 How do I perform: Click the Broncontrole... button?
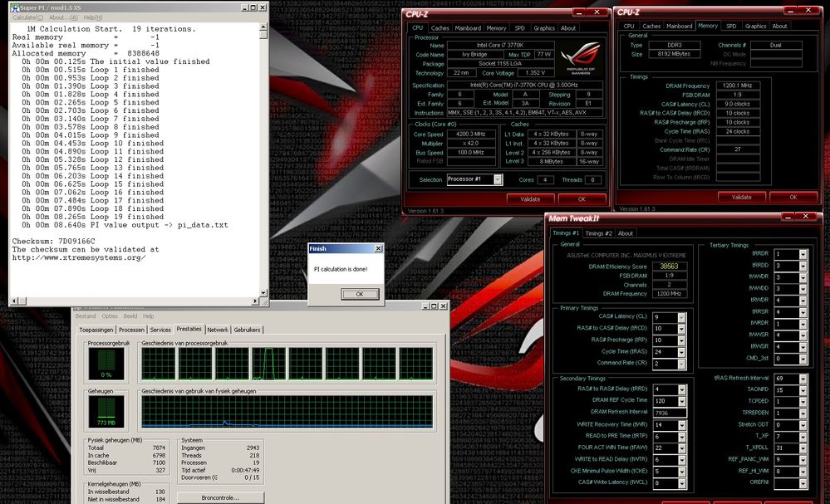[220, 497]
